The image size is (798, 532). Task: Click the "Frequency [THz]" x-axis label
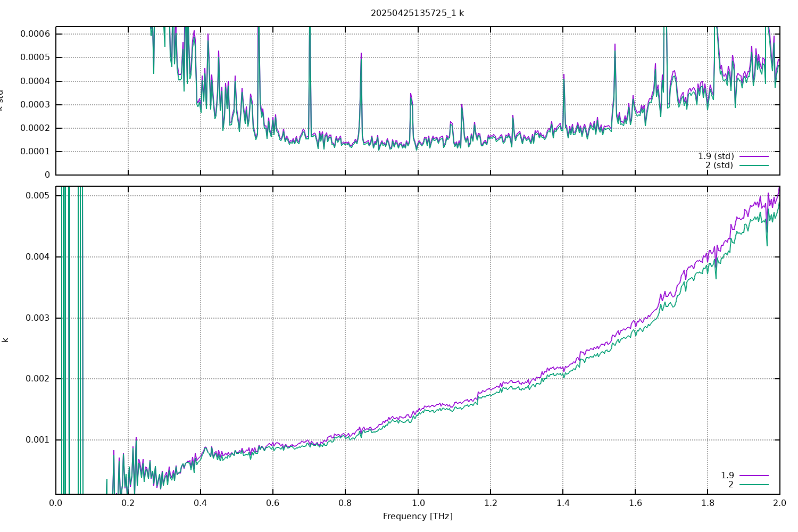point(418,516)
